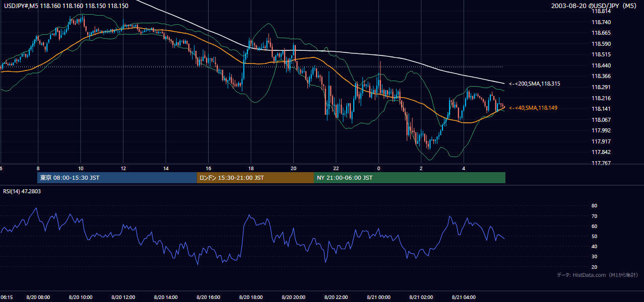644x302 pixels.
Task: Click RSI axis value 20
Action: (x=594, y=267)
